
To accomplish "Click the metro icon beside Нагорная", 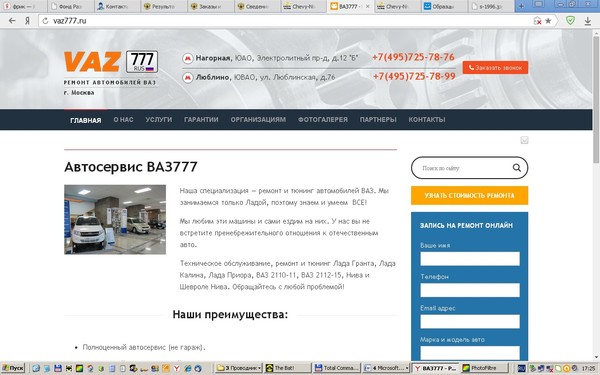I will tap(188, 59).
